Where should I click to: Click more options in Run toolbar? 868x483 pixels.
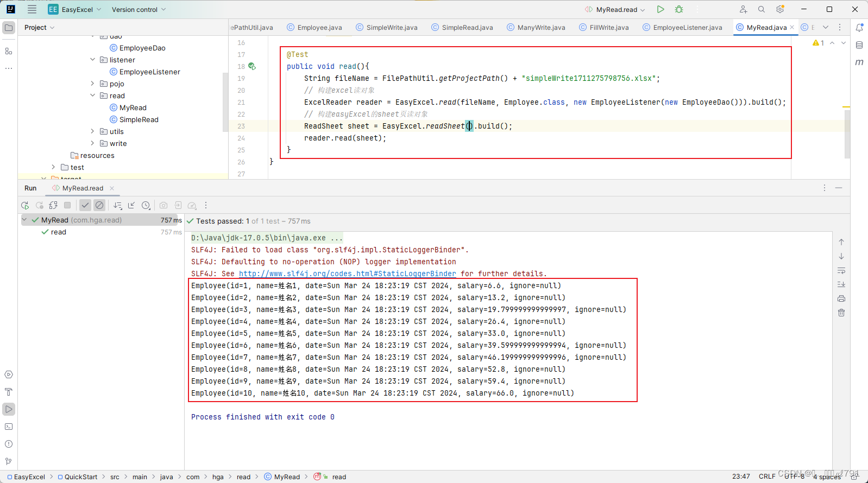[206, 205]
